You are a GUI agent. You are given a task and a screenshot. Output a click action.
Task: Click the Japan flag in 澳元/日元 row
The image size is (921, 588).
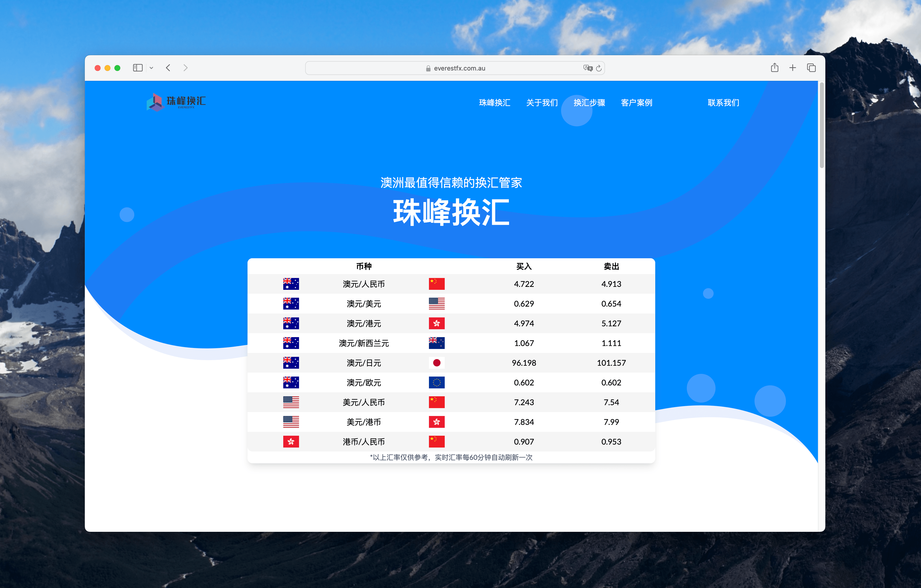436,363
